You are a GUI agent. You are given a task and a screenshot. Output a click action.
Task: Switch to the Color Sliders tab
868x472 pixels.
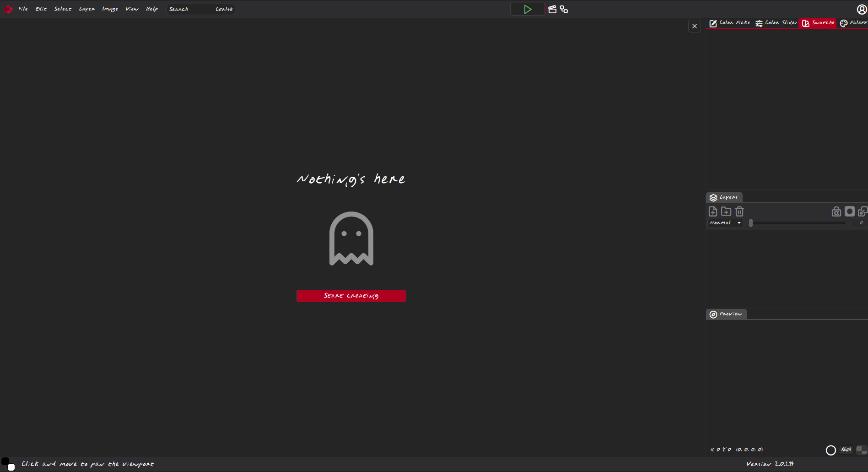tap(776, 23)
